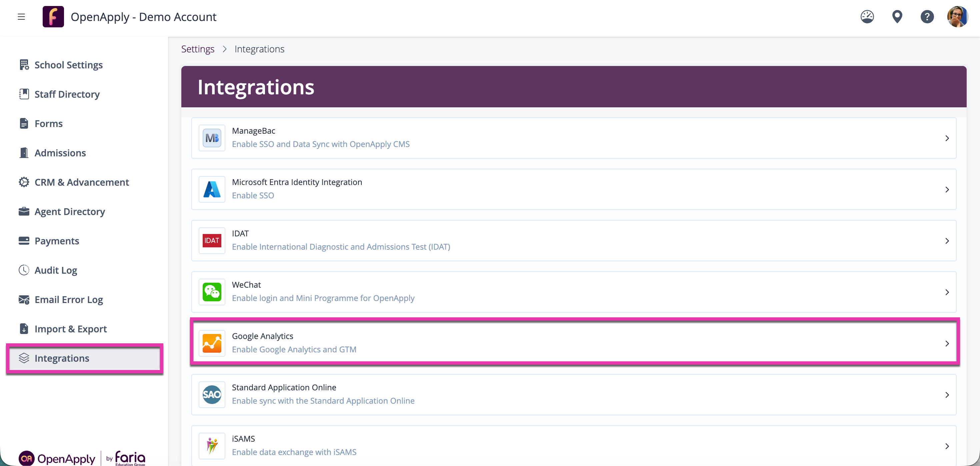Click the Staff Directory book icon
The width and height of the screenshot is (980, 466).
[x=24, y=94]
